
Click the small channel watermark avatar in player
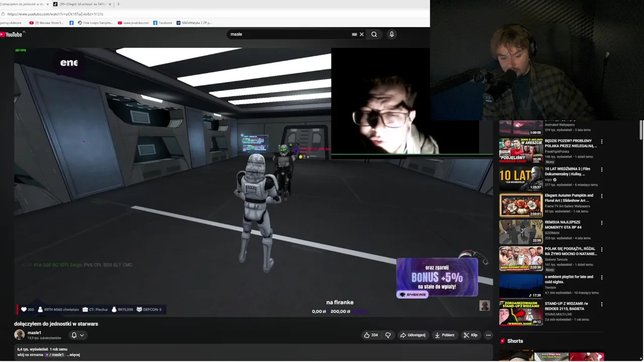(485, 306)
